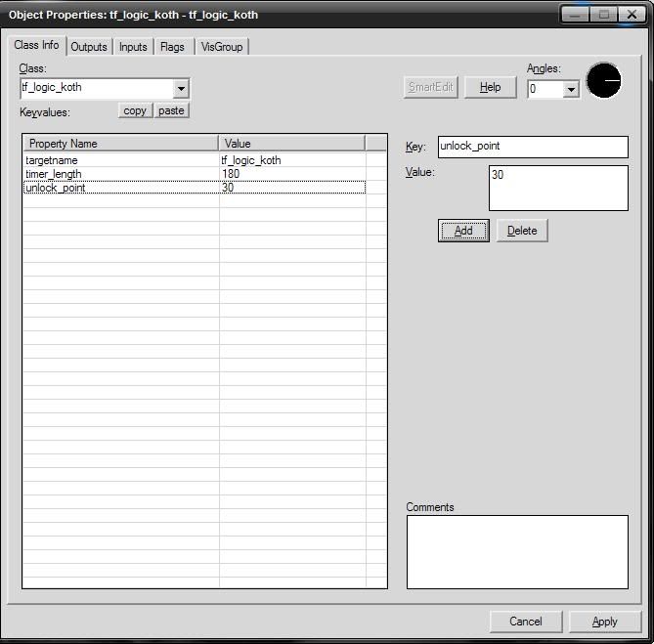Switch to the Outputs tab

click(x=89, y=47)
